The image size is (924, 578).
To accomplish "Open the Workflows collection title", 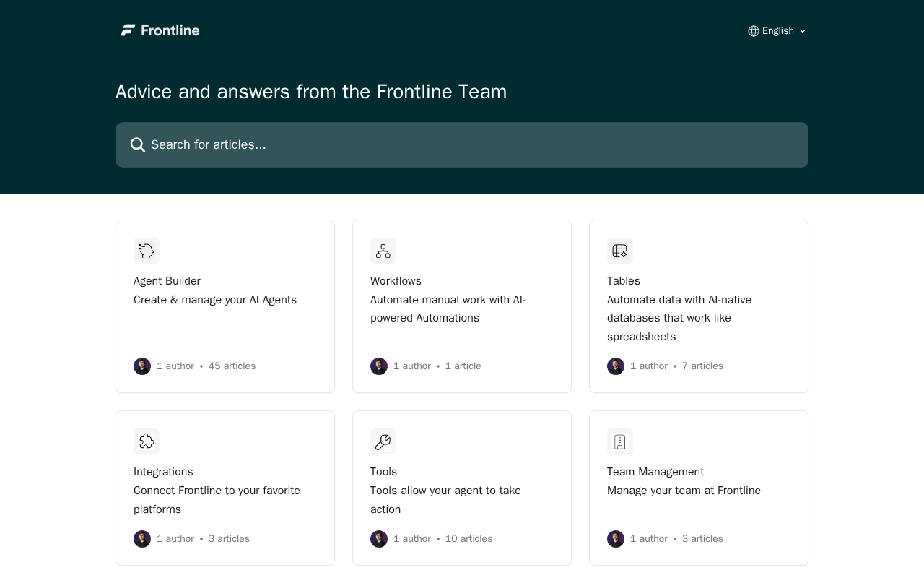I will (396, 281).
